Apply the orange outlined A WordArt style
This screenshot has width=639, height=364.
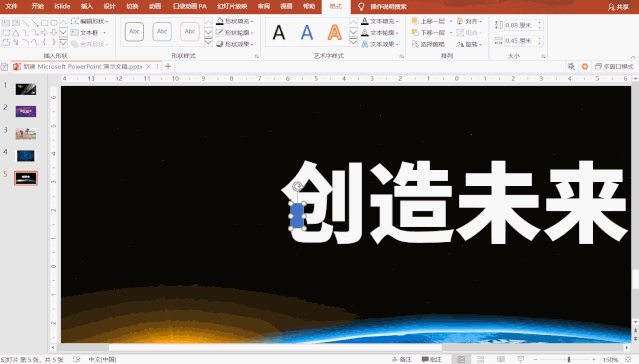coord(335,32)
